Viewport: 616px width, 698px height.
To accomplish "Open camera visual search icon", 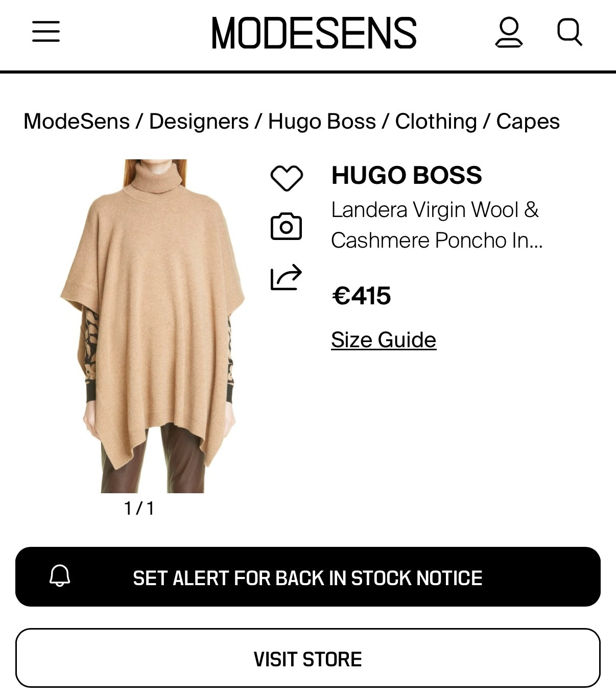I will click(286, 226).
